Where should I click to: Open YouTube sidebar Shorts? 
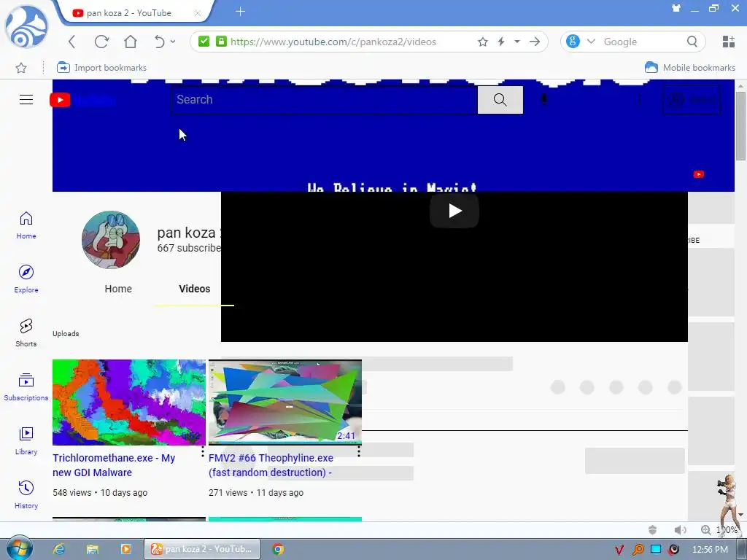[x=26, y=332]
